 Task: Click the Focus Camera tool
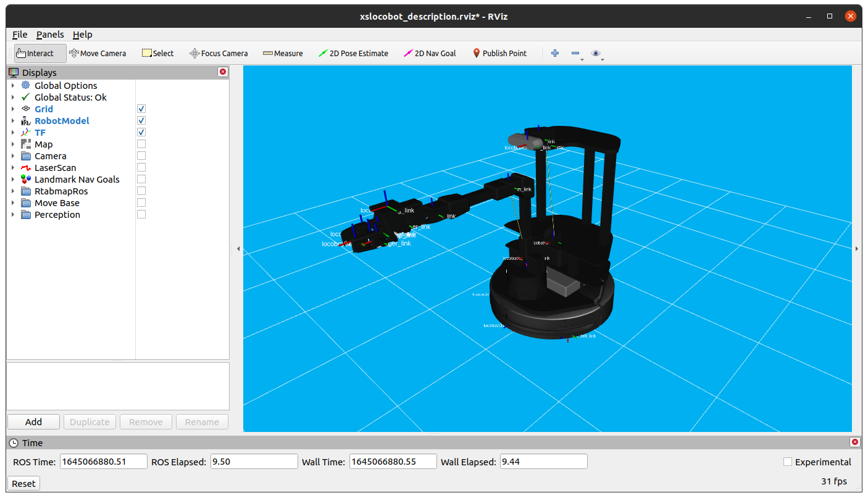pos(219,54)
